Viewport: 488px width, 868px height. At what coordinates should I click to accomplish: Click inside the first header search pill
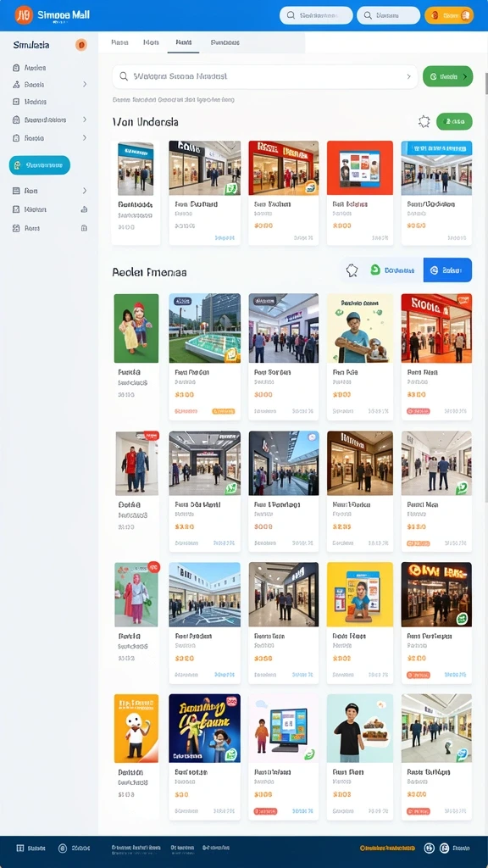[x=316, y=15]
